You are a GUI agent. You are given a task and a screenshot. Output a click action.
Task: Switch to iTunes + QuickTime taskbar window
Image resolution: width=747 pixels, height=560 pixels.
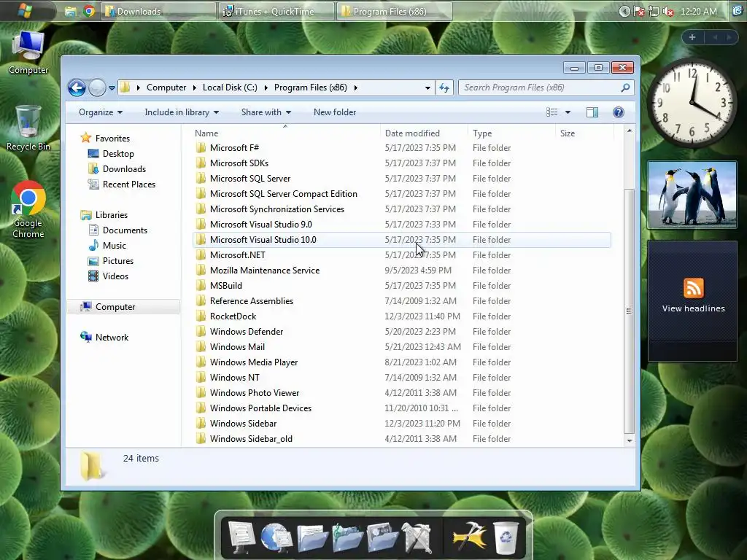click(275, 12)
